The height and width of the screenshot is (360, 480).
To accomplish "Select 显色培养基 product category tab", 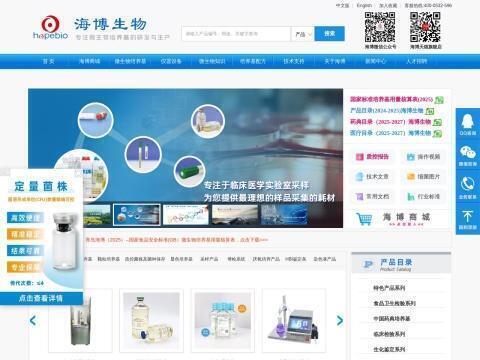I will (x=182, y=259).
